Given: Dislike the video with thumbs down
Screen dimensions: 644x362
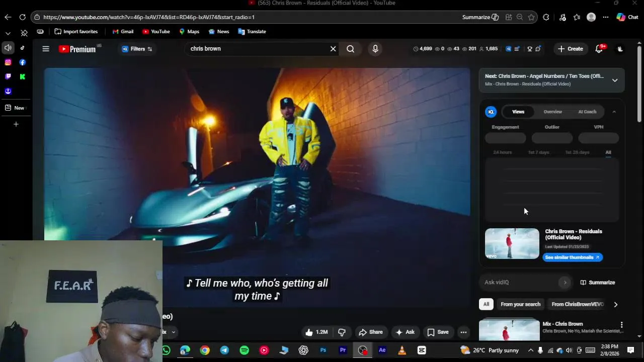Looking at the screenshot, I should [x=342, y=332].
